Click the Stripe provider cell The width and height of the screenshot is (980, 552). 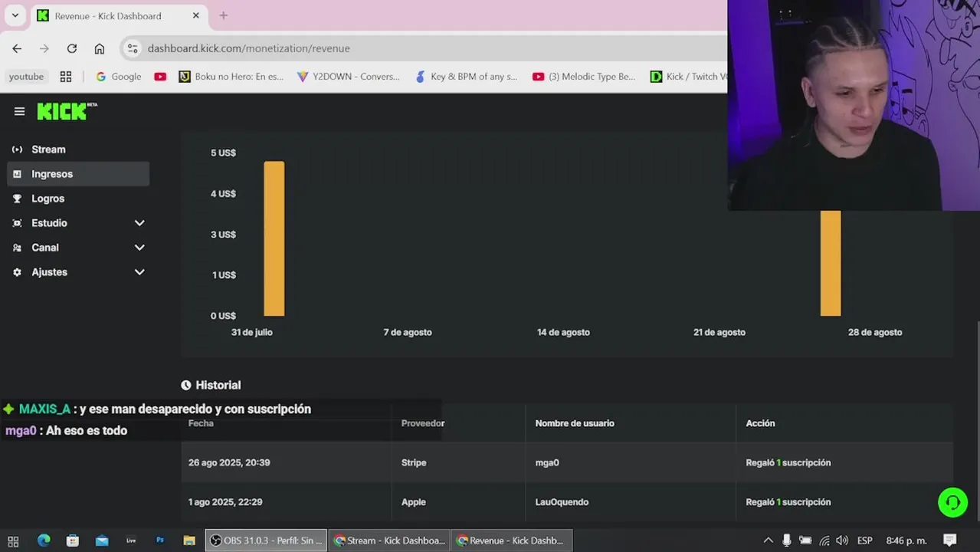[x=414, y=462]
